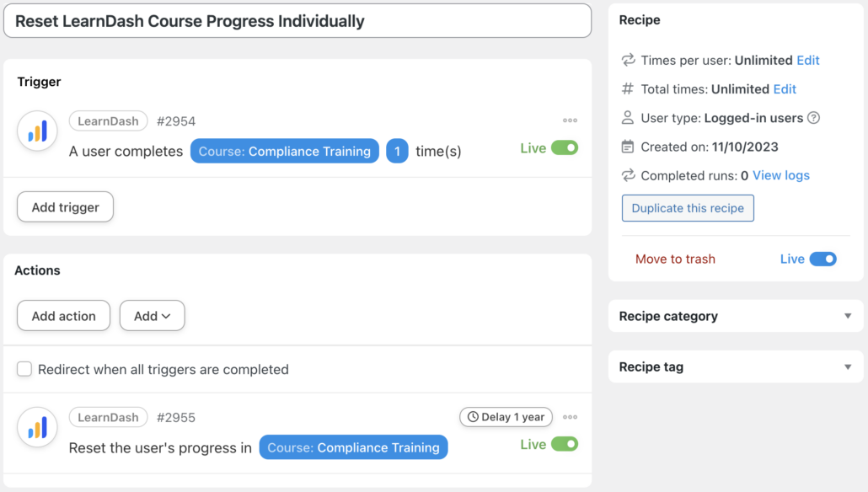This screenshot has width=868, height=492.
Task: Open the action's three-dot options menu
Action: click(570, 417)
